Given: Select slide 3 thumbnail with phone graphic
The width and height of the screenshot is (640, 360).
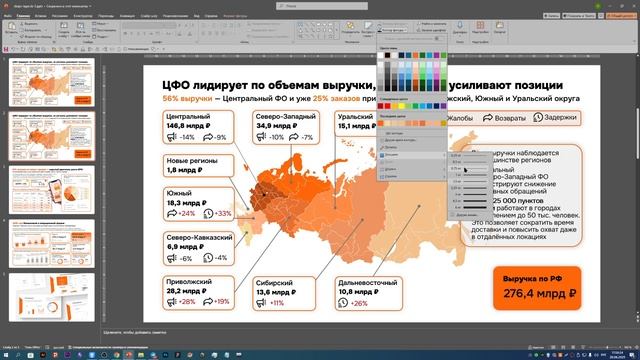Looking at the screenshot, I should (52, 190).
